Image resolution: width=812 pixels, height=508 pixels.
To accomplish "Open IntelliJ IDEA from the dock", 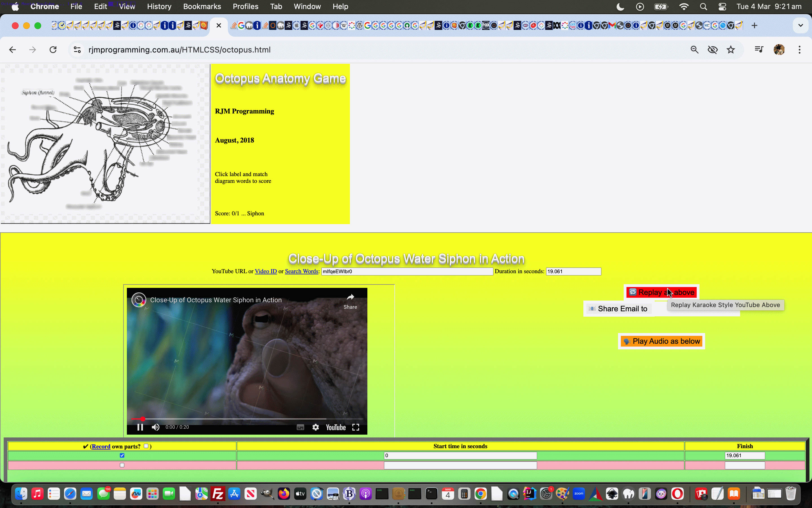I will [529, 494].
